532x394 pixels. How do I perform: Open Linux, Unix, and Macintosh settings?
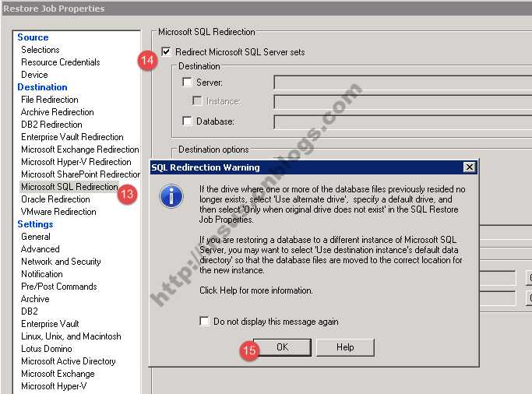click(x=71, y=336)
